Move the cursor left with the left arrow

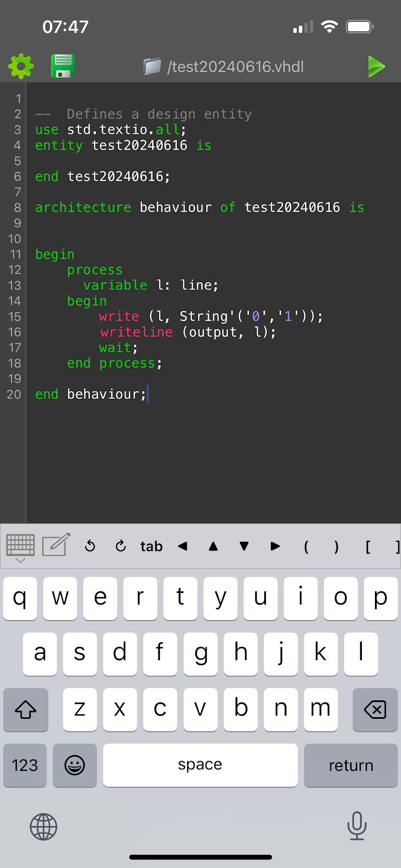click(x=183, y=546)
